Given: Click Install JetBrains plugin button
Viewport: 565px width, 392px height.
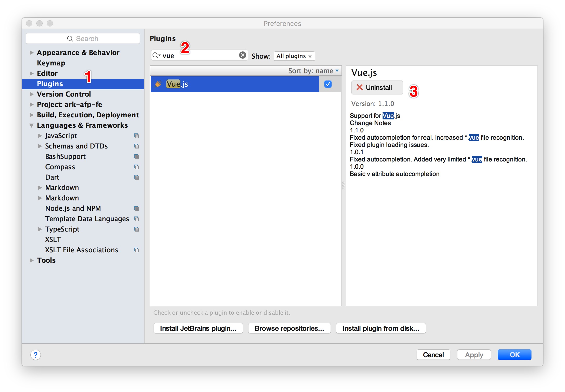Looking at the screenshot, I should coord(198,328).
